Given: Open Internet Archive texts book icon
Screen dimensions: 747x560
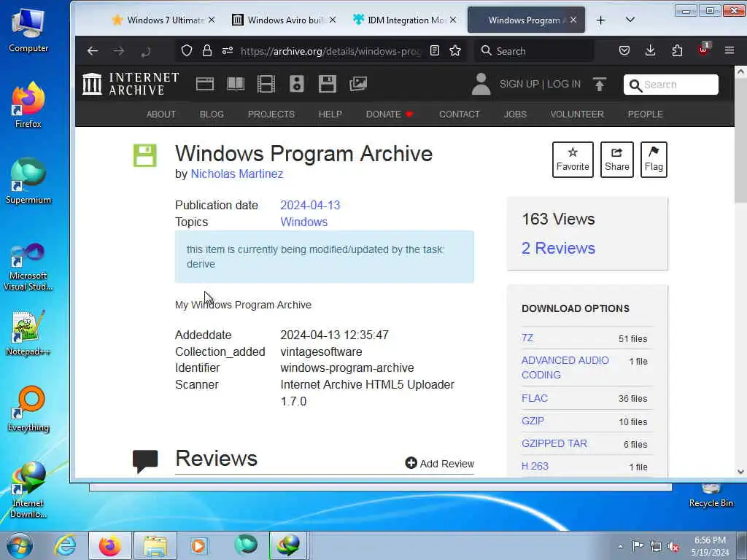Looking at the screenshot, I should [236, 84].
